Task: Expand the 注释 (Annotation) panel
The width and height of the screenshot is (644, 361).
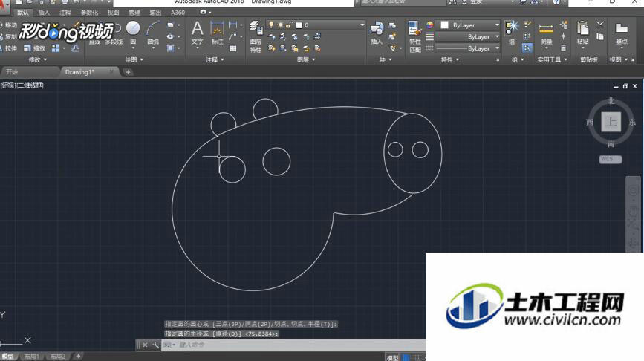Action: [x=215, y=59]
